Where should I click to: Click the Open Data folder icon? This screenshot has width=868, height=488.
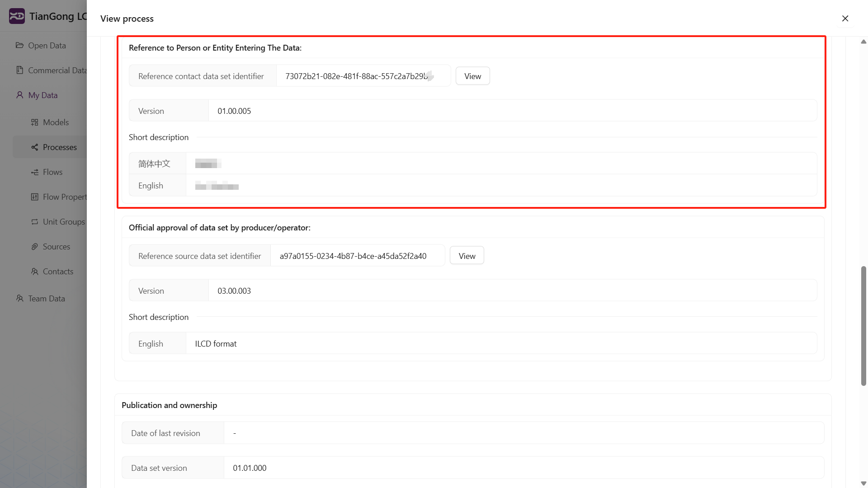click(19, 45)
